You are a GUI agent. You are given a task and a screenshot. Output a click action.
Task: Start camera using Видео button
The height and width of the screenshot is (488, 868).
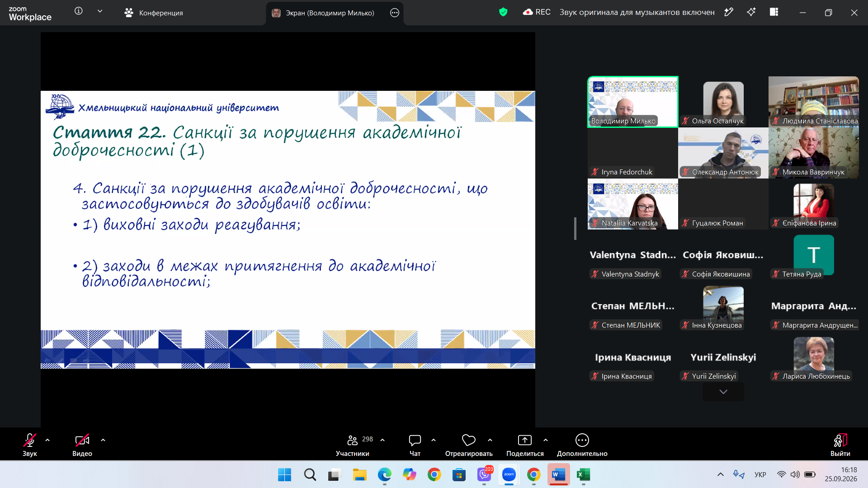tap(82, 446)
